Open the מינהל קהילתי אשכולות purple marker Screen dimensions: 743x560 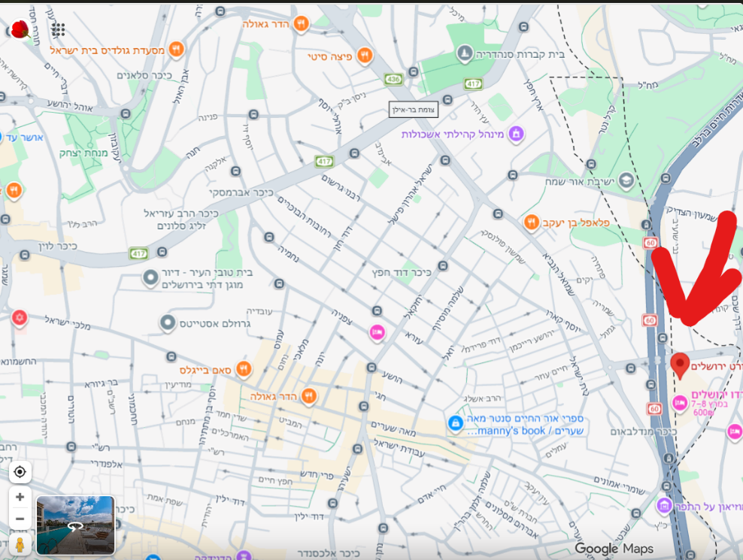pos(516,134)
